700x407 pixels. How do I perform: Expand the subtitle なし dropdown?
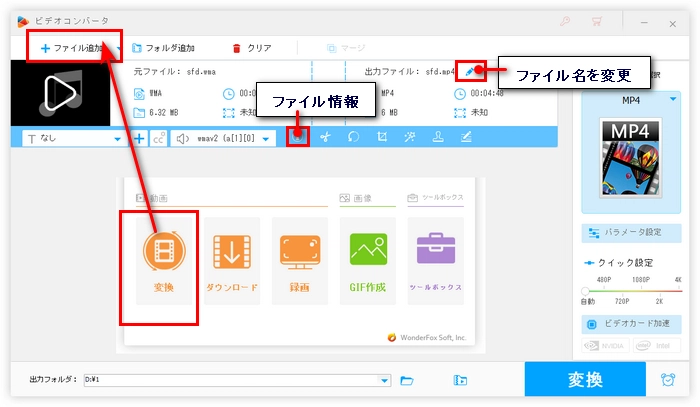click(117, 139)
